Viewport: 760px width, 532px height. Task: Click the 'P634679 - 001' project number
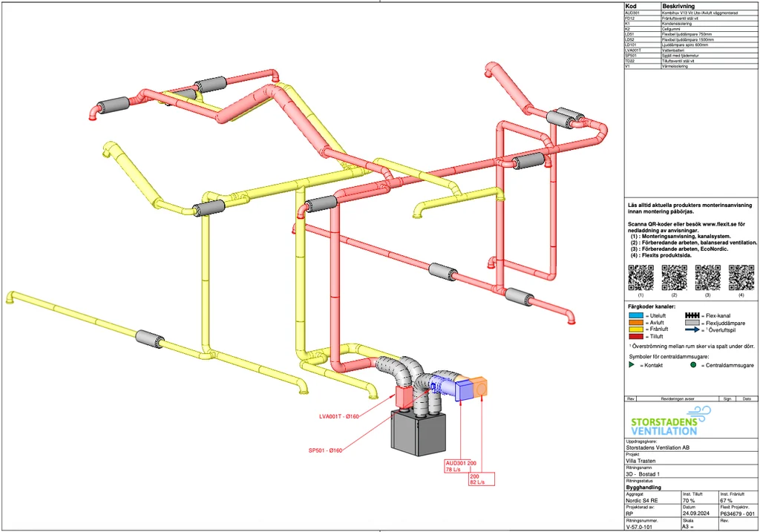click(737, 513)
